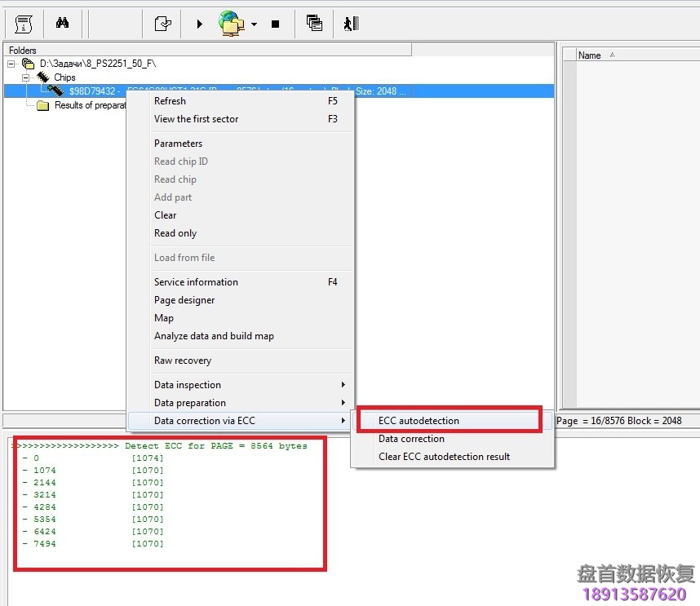Collapse the D:\Задачи\8_PS2251_50_F root node
This screenshot has height=606, width=700.
point(11,64)
